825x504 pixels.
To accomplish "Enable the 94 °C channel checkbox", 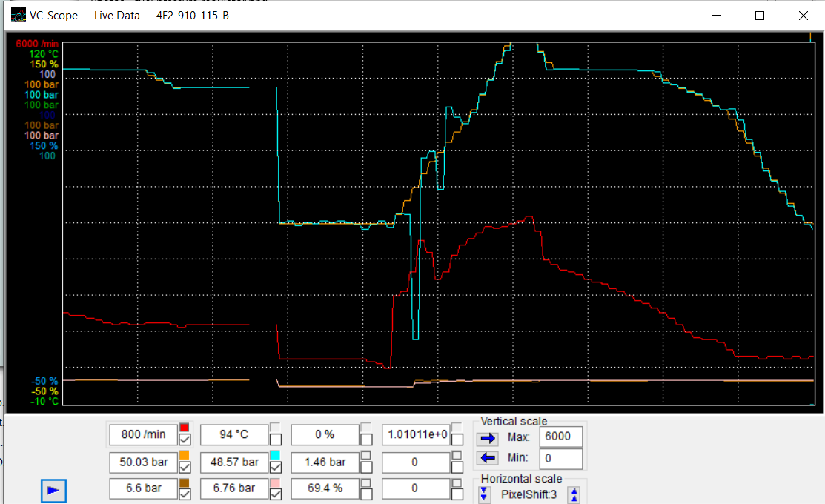I will pos(275,440).
